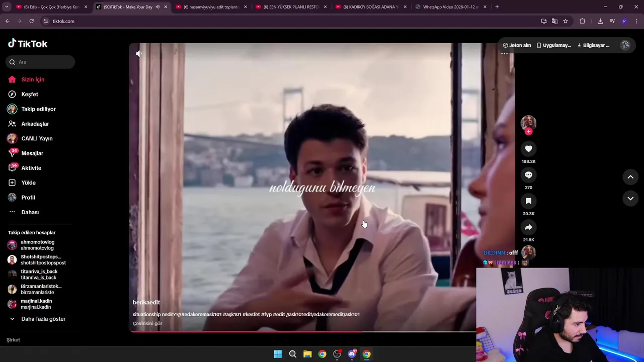The width and height of the screenshot is (644, 362).
Task: Open browser downloads
Action: pos(600,21)
